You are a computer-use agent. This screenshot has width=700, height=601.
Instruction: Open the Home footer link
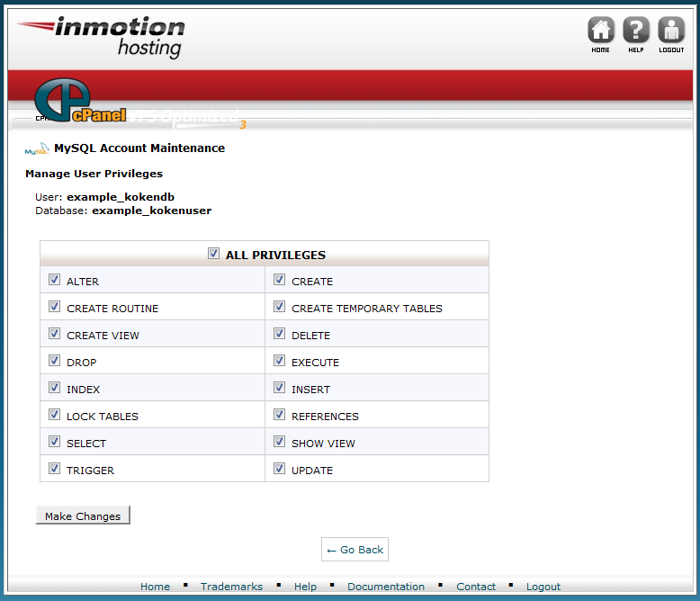[x=155, y=587]
